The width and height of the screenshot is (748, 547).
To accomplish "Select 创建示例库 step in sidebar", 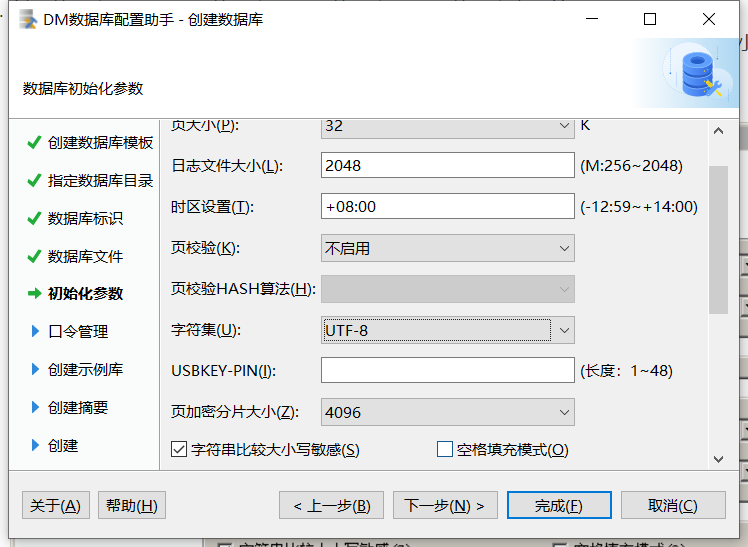I will coord(85,369).
